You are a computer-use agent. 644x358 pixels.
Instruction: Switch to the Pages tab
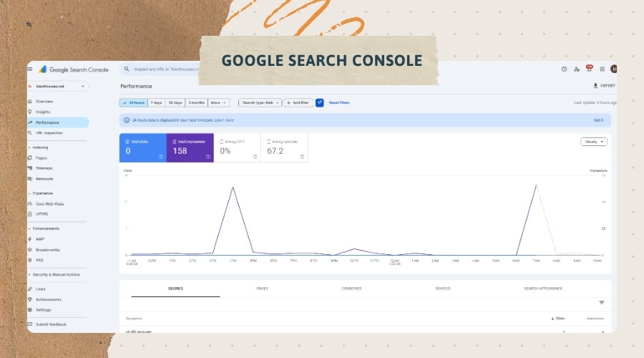263,289
